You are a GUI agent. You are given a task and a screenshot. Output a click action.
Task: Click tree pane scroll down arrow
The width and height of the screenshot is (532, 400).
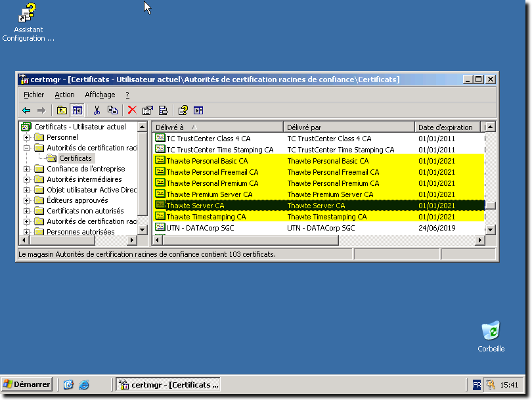tap(142, 229)
